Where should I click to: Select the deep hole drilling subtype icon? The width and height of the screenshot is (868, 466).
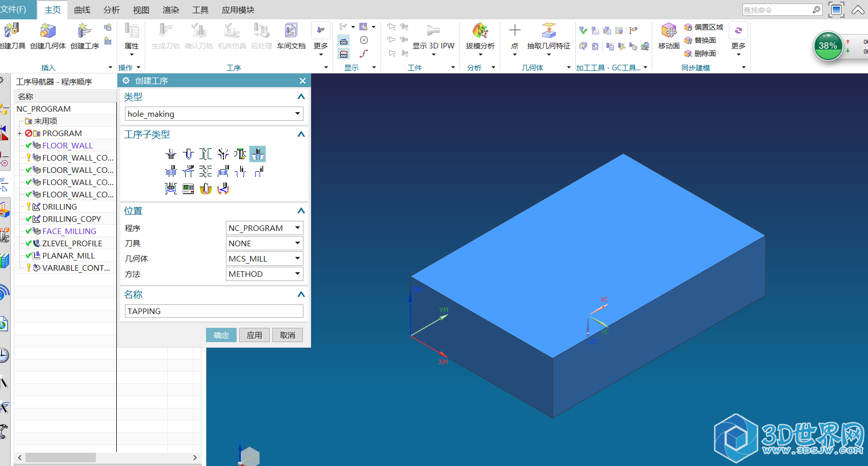click(x=206, y=154)
